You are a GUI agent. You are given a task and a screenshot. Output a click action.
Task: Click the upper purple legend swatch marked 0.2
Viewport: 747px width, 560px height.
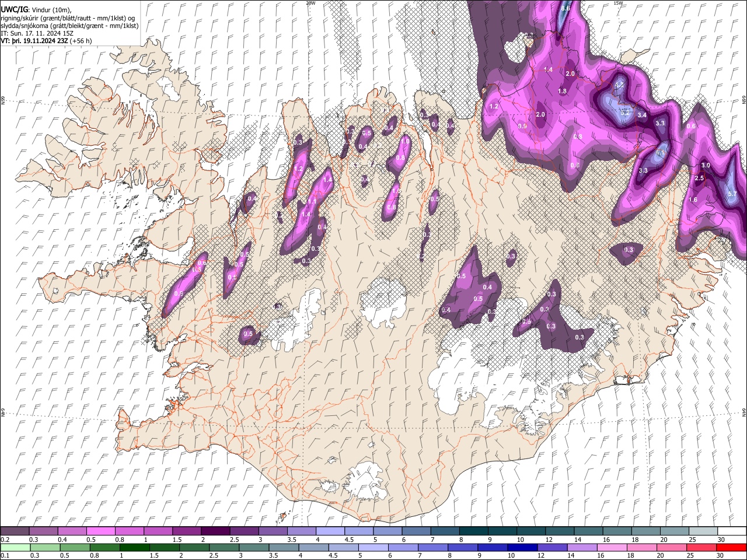[x=15, y=531]
